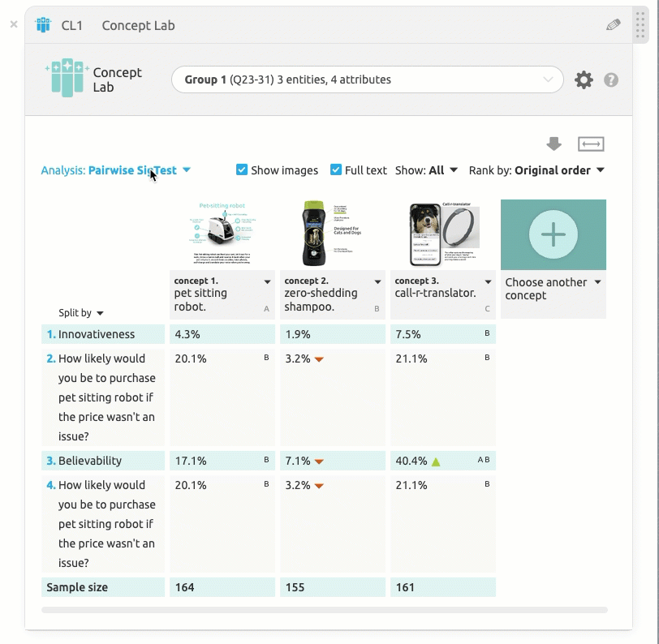Click the pencil edit icon in header
This screenshot has height=644, width=659.
[x=613, y=25]
